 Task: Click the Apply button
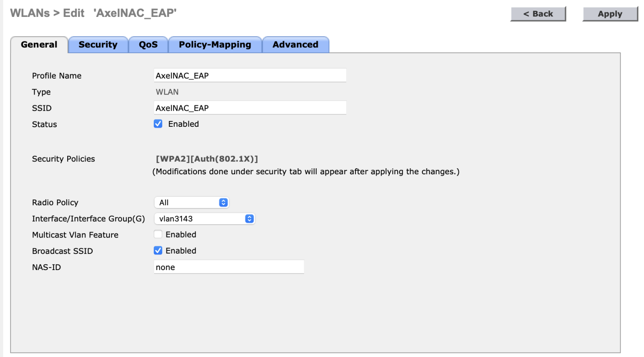pyautogui.click(x=610, y=14)
